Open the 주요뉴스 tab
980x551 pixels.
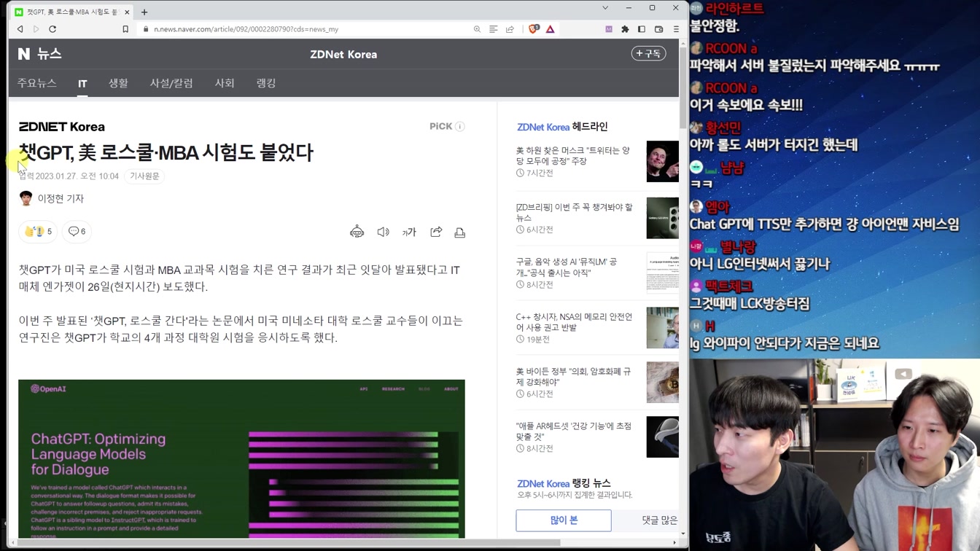(37, 83)
